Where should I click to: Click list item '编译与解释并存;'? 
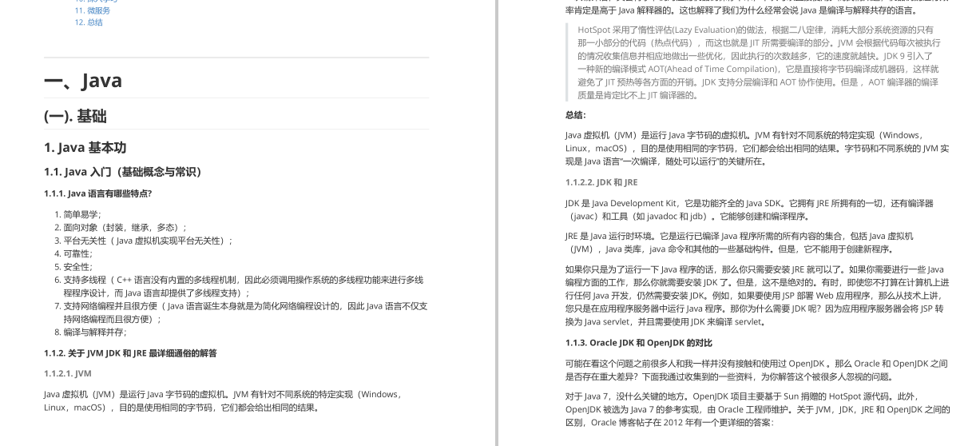click(x=95, y=333)
